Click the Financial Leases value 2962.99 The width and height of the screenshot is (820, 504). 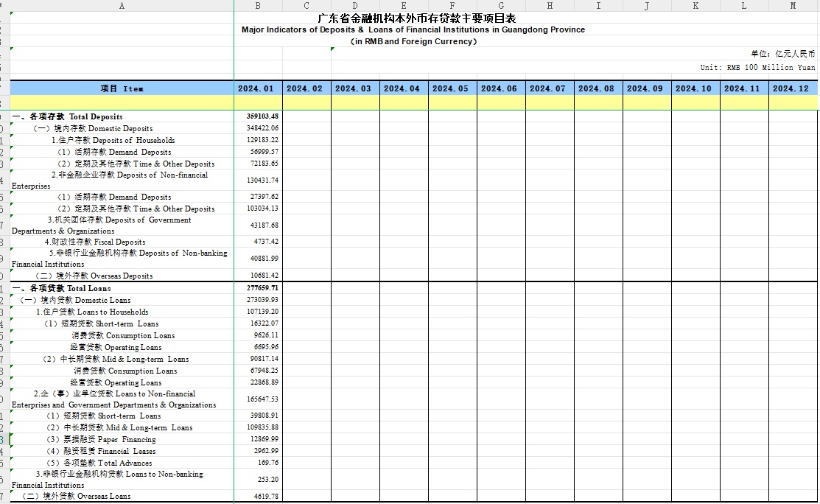click(x=265, y=451)
